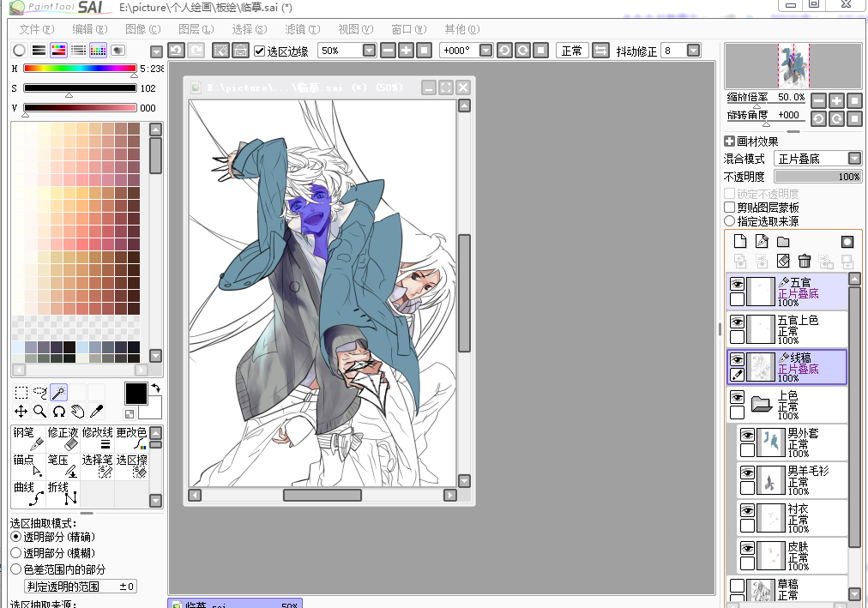Toggle the 选区边缘 checkbox

(259, 51)
